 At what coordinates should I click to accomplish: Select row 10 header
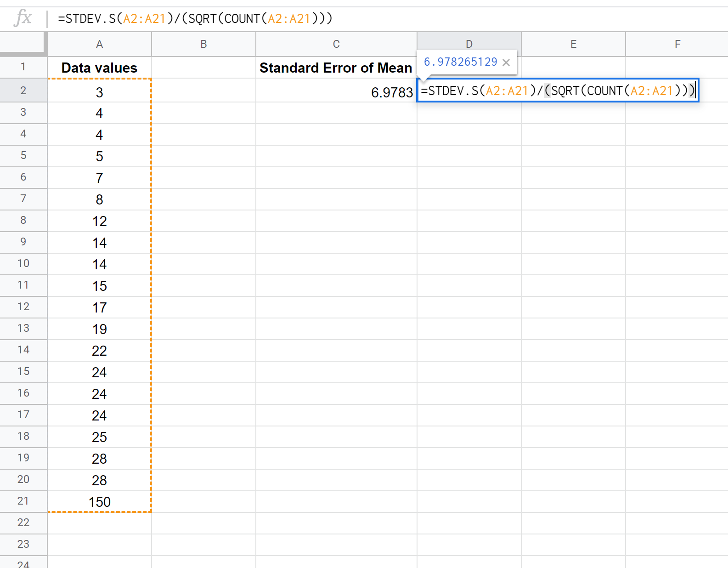(23, 264)
